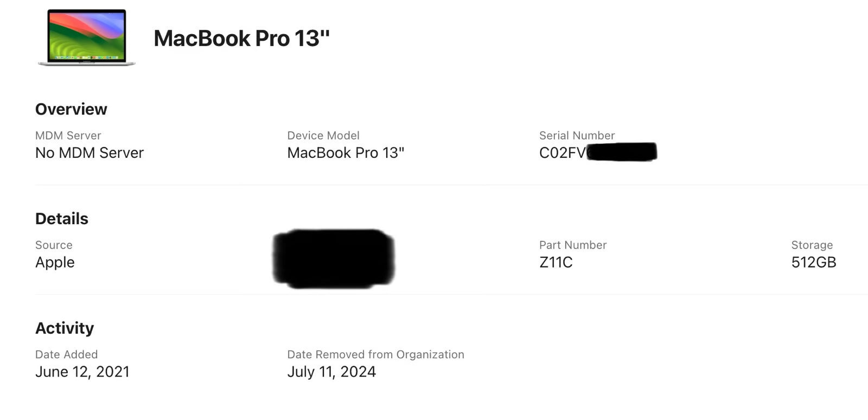
Task: Select the partial serial number C02FV
Action: point(560,152)
